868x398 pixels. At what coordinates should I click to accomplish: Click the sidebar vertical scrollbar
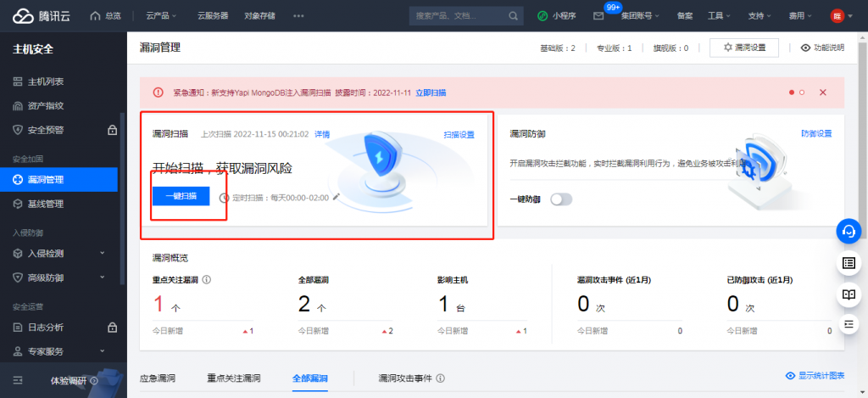(x=122, y=199)
